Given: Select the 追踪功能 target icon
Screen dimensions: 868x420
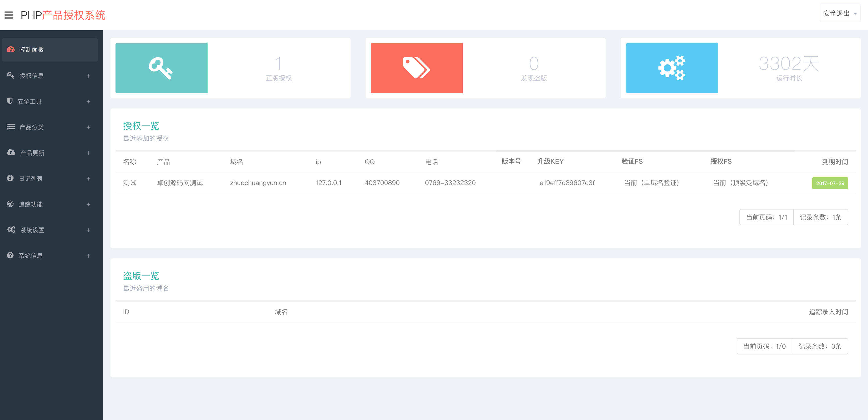Looking at the screenshot, I should (x=10, y=204).
